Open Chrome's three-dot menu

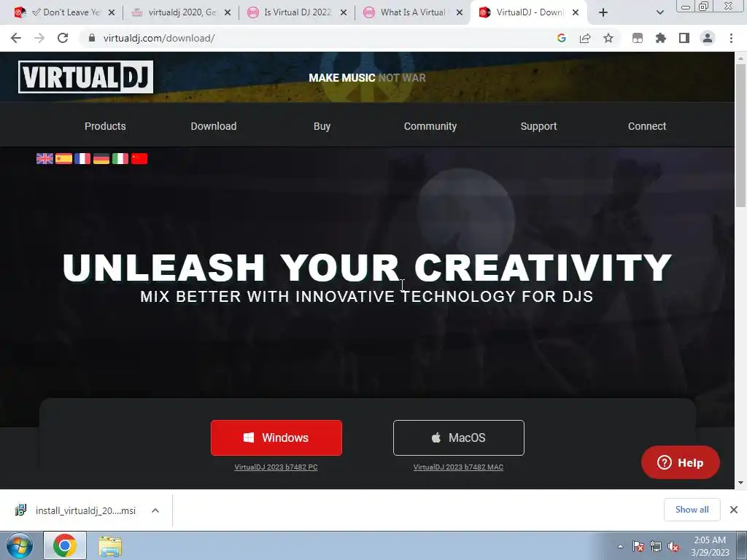731,38
